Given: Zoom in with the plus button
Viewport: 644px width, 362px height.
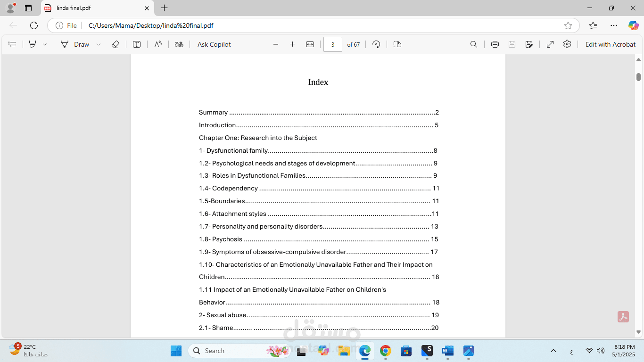Looking at the screenshot, I should (292, 44).
